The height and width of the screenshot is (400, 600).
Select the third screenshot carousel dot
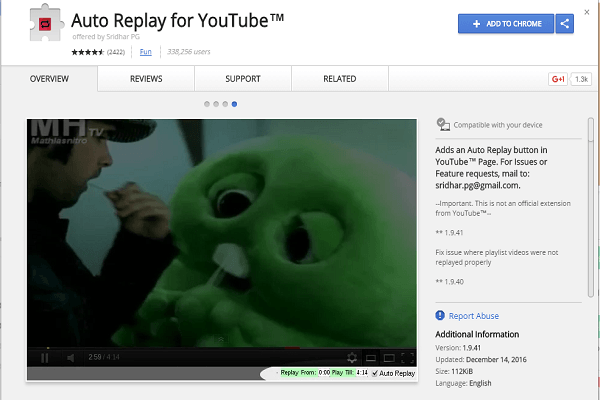[225, 104]
